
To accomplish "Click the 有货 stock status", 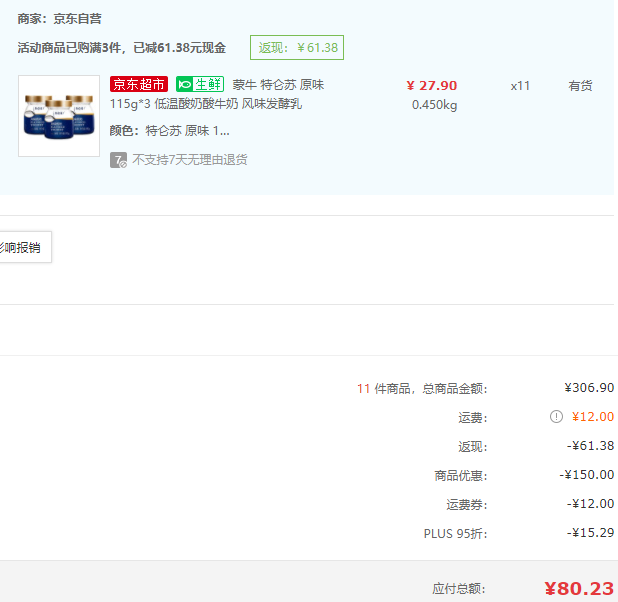I will (x=580, y=86).
